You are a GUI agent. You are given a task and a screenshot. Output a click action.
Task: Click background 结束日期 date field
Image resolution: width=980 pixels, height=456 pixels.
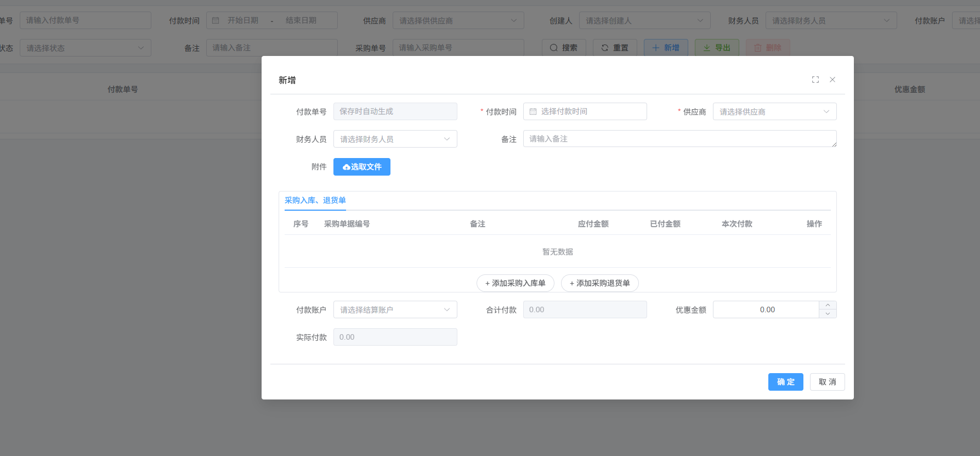[301, 20]
